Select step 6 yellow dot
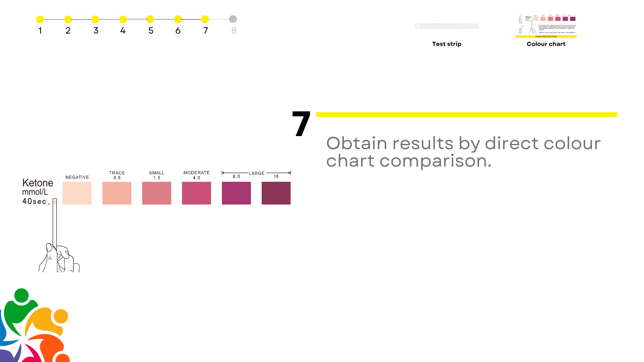 178,19
